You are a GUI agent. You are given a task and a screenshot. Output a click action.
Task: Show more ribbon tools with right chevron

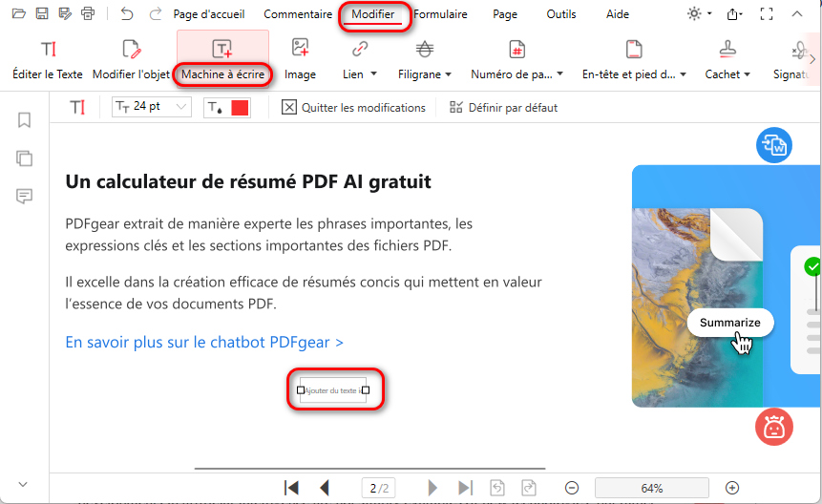point(812,59)
